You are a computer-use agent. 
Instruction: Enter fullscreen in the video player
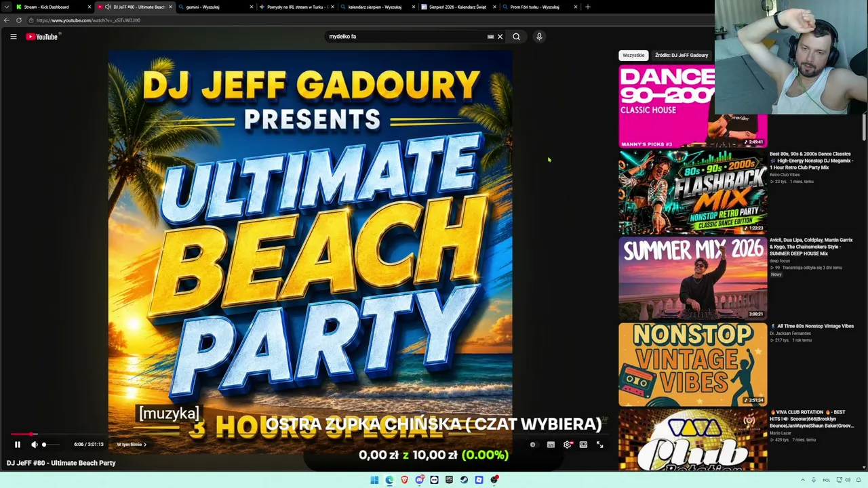(599, 445)
